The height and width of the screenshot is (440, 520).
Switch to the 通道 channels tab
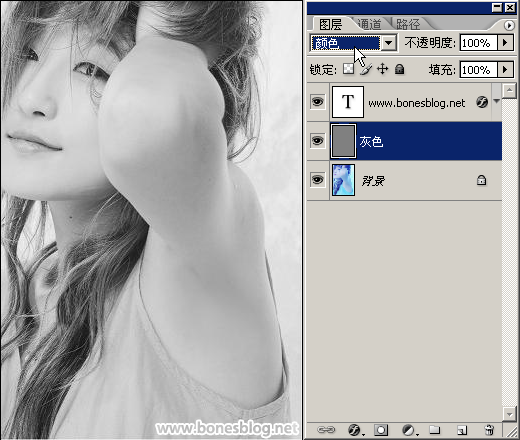point(369,24)
